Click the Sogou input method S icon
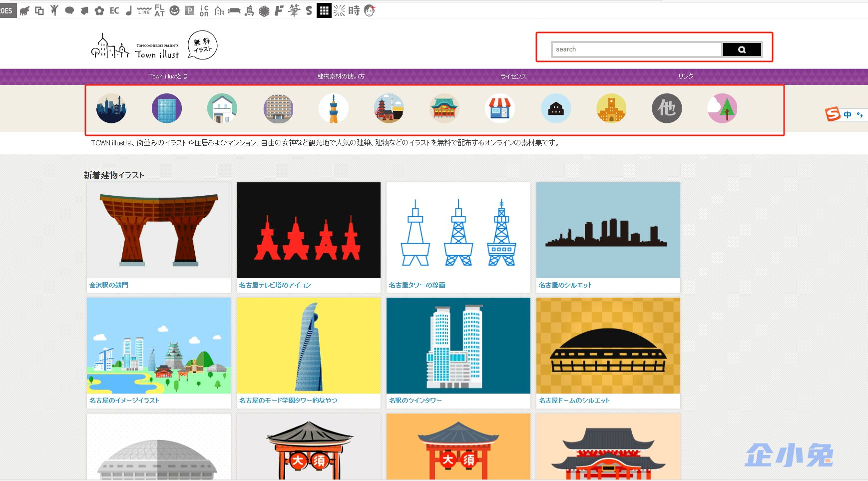Viewport: 868px width, 481px height. (833, 114)
